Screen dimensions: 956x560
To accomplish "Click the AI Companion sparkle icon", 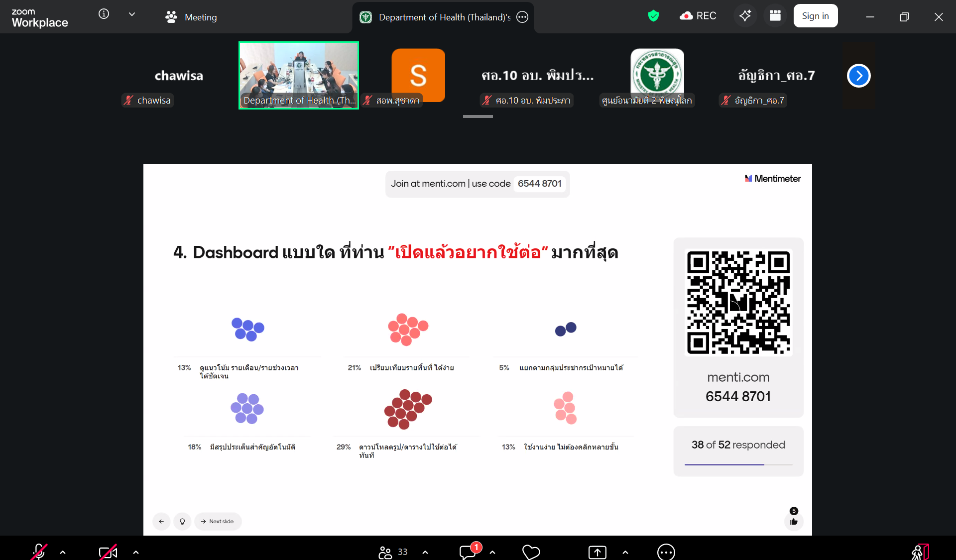I will pyautogui.click(x=745, y=16).
